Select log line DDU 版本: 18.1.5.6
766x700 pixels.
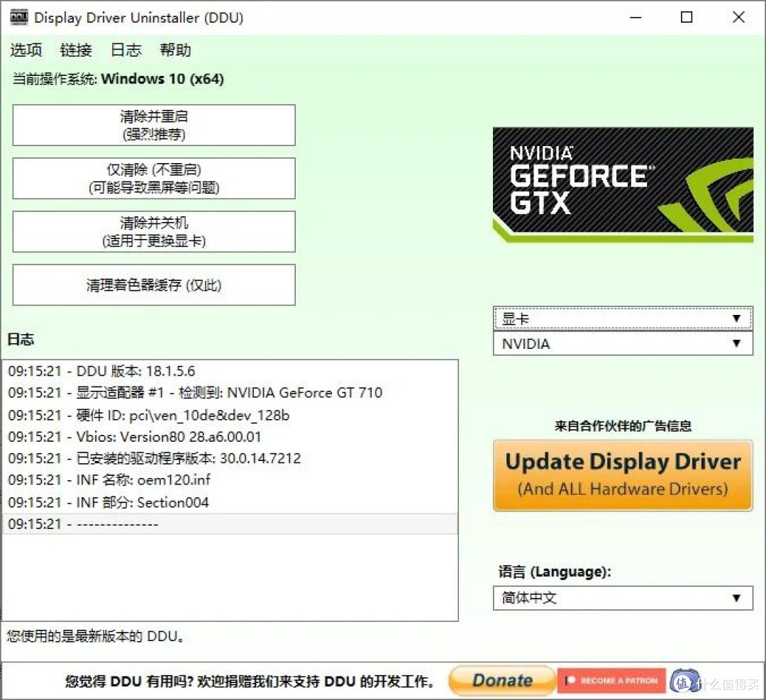pos(230,371)
